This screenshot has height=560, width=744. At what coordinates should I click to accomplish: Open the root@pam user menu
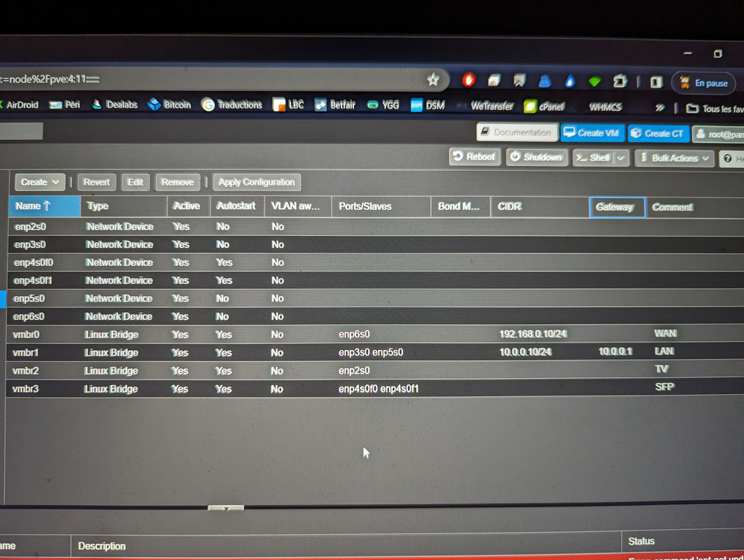[x=718, y=134]
